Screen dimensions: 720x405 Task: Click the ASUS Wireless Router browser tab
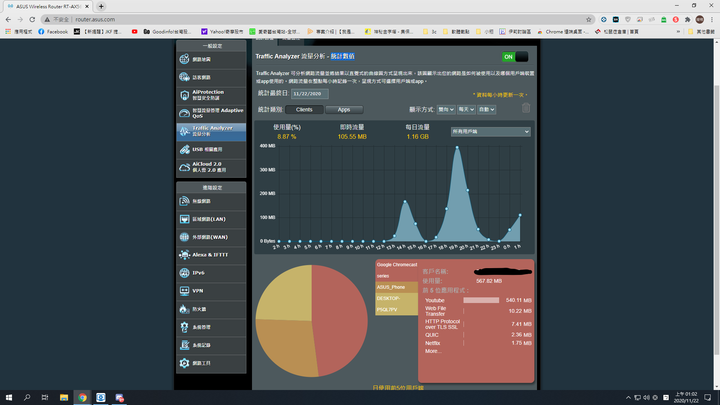(x=47, y=6)
